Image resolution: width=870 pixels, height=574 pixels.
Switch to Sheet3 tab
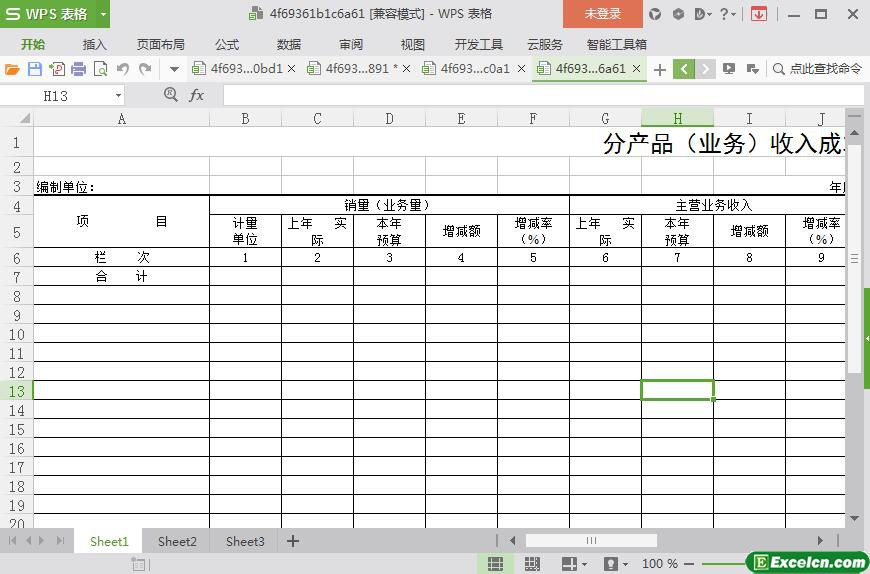245,541
